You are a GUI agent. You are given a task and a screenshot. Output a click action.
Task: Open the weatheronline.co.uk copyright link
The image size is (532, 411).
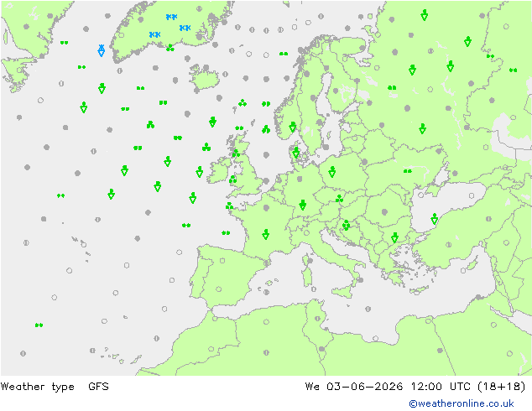click(x=461, y=403)
